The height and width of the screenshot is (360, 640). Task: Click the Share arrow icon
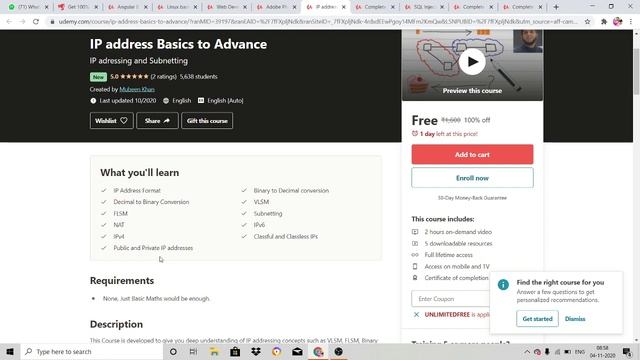(167, 121)
